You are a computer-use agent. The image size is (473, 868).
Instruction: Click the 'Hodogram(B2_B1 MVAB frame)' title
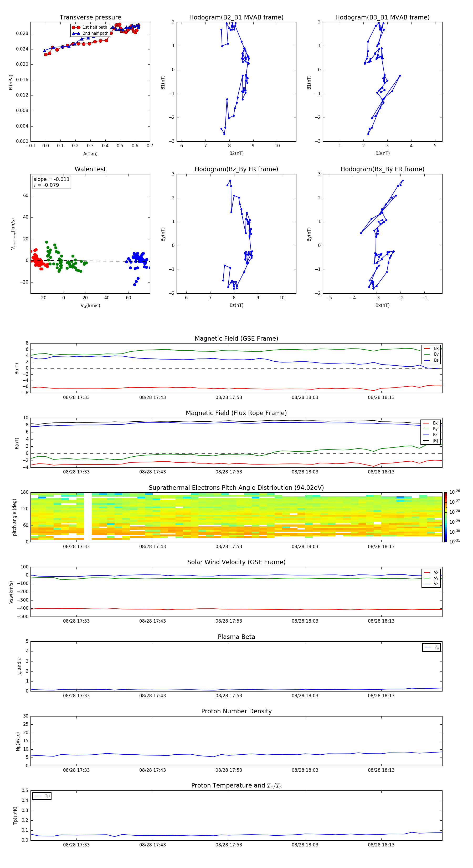pos(236,18)
